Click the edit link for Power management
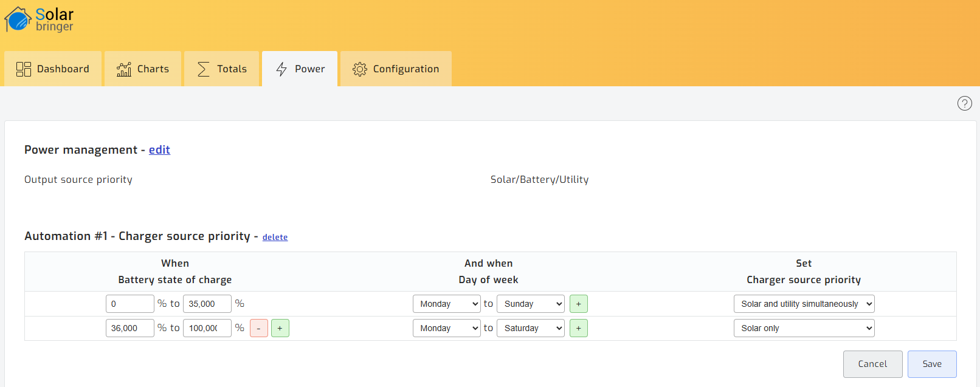This screenshot has height=387, width=980. [159, 150]
